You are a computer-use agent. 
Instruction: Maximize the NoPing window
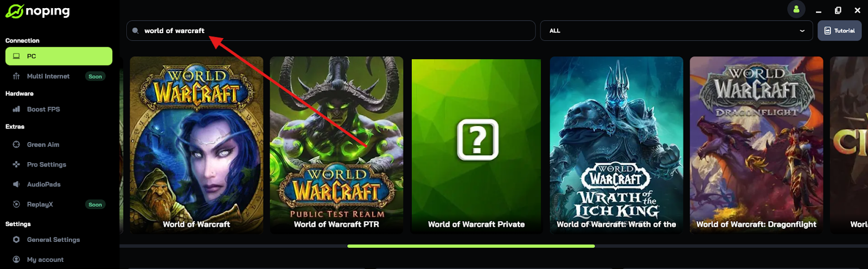click(x=838, y=10)
